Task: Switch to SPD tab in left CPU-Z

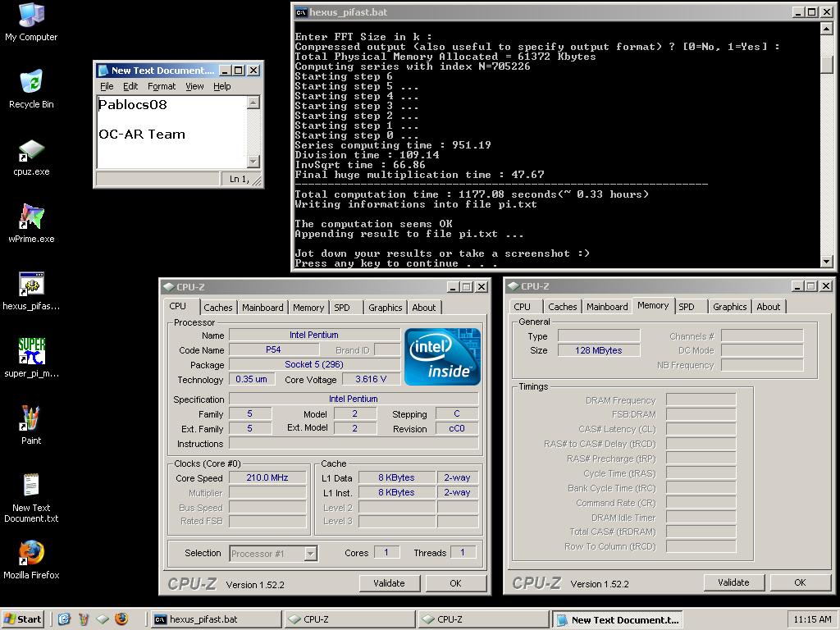Action: pyautogui.click(x=342, y=308)
